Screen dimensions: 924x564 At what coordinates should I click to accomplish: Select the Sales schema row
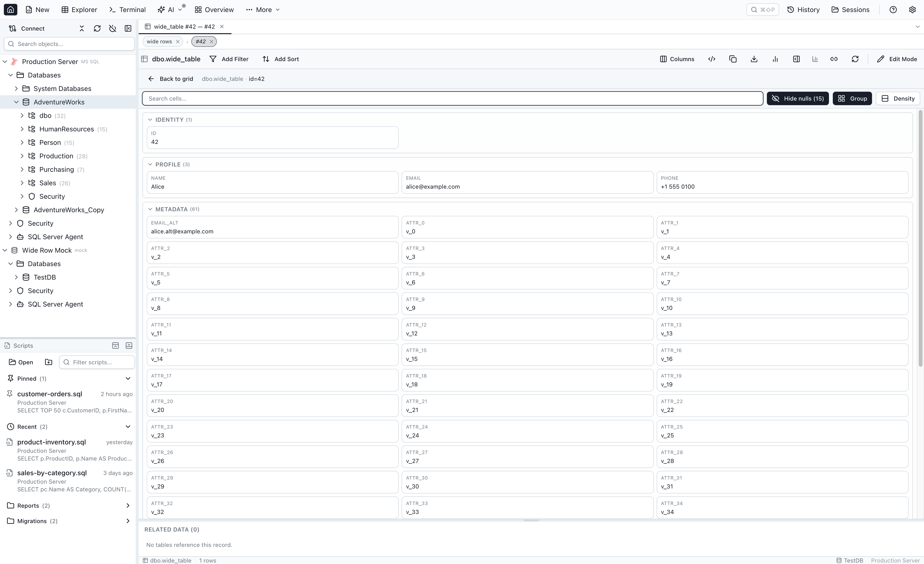(68, 183)
